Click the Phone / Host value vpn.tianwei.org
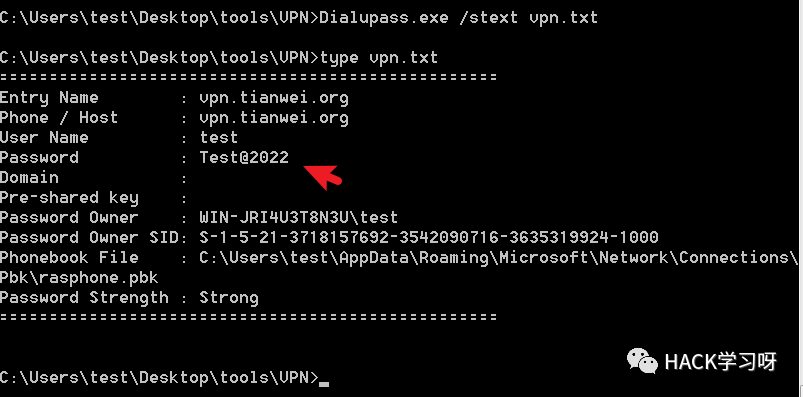 click(x=274, y=118)
